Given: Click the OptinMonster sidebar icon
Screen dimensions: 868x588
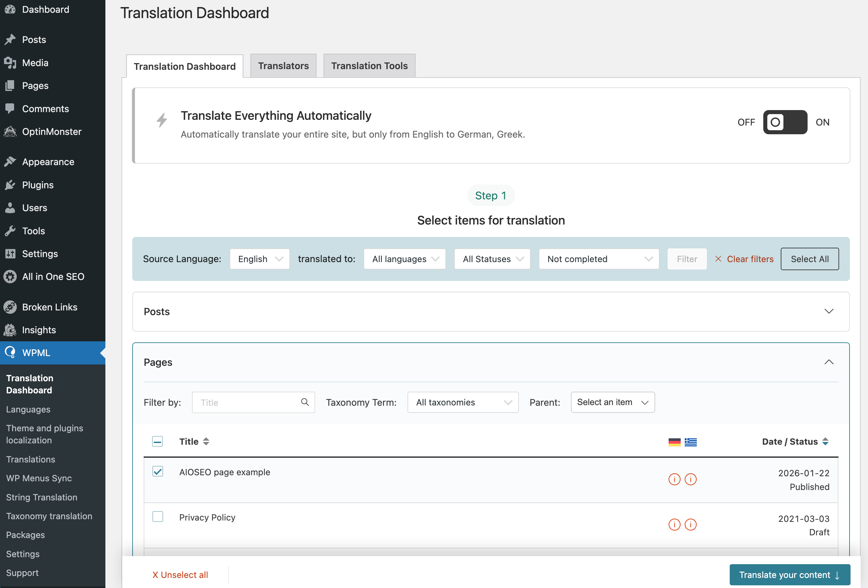Looking at the screenshot, I should [10, 132].
